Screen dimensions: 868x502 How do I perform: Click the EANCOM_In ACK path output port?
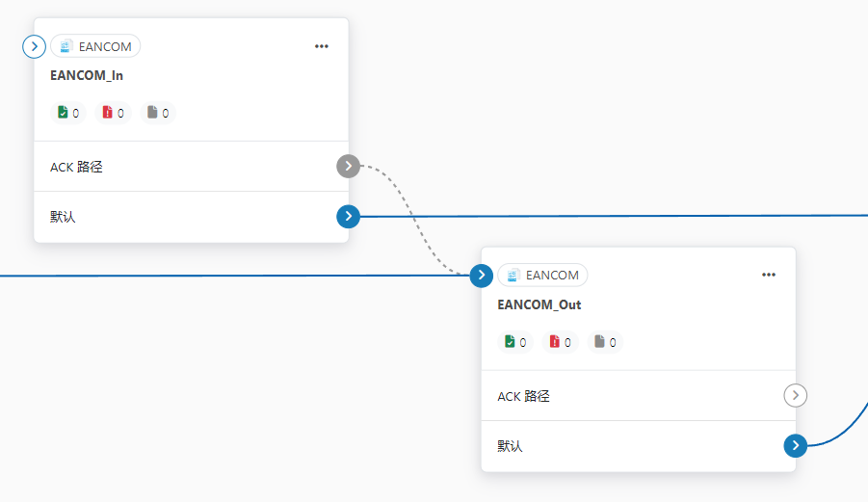point(348,167)
